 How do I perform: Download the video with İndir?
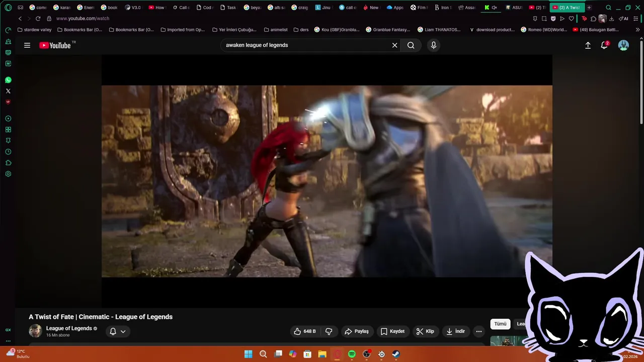[455, 331]
